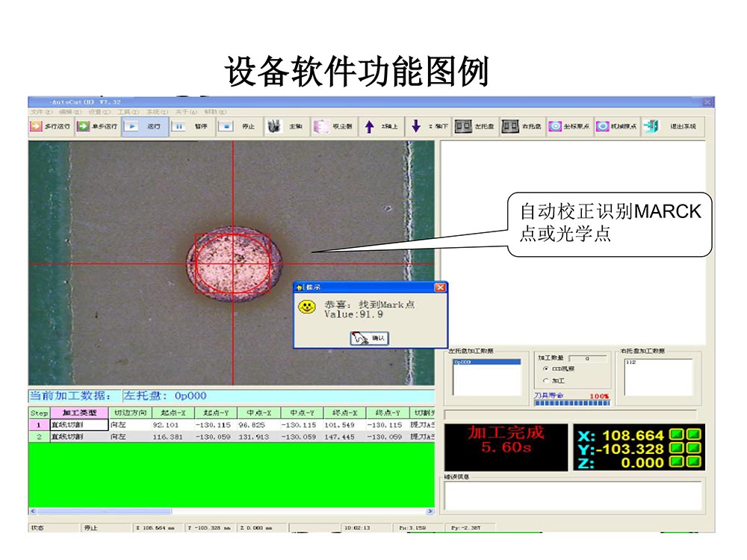Image resolution: width=747 pixels, height=560 pixels.
Task: Click the Z轴下 down arrow icon
Action: pyautogui.click(x=416, y=126)
